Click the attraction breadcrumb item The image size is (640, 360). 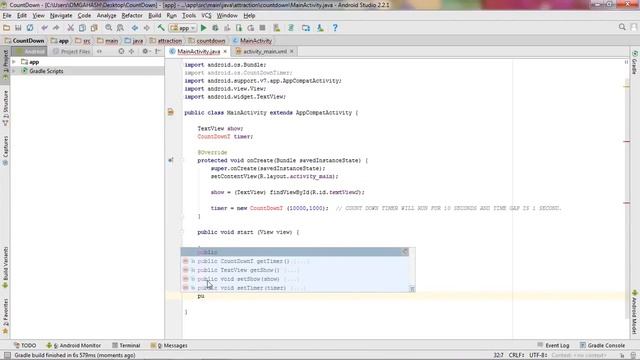(166, 41)
